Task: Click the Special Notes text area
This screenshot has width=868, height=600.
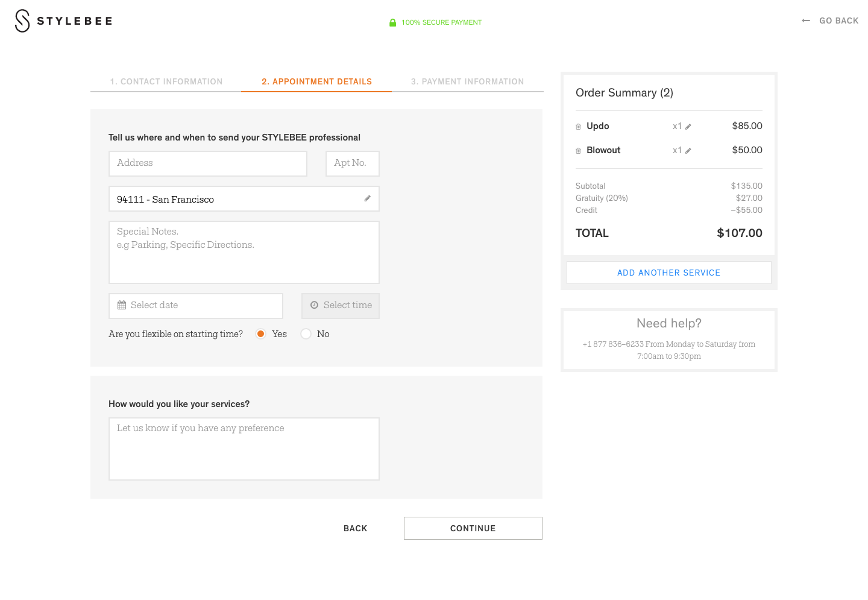Action: pos(244,252)
